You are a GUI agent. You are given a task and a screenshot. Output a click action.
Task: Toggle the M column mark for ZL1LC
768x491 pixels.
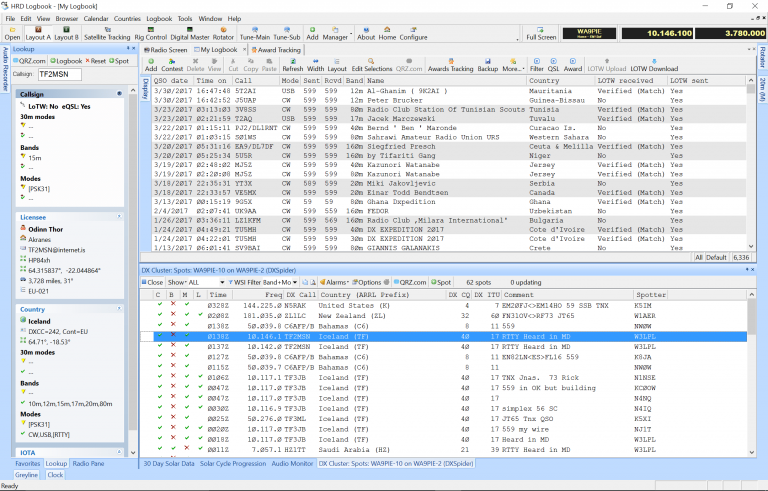[187, 315]
